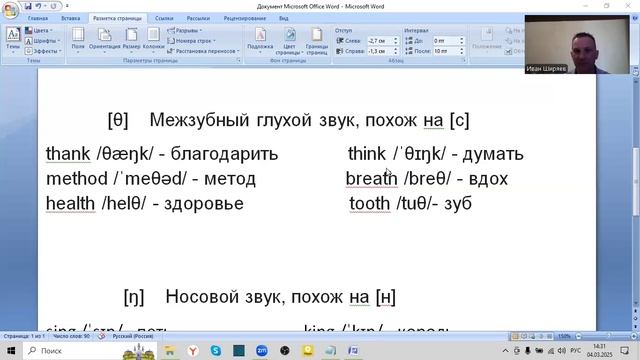The height and width of the screenshot is (360, 640).
Task: Click the proofing errors status icon
Action: (x=101, y=336)
